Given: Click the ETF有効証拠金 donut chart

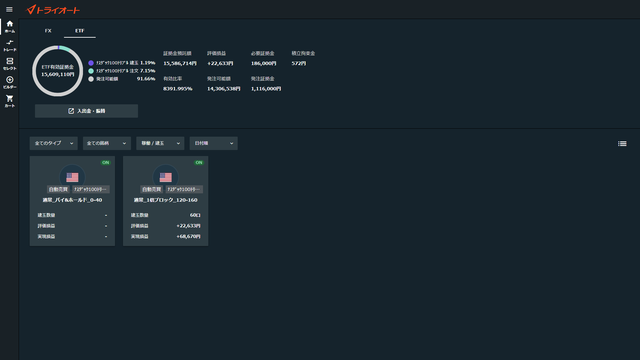Looking at the screenshot, I should pyautogui.click(x=58, y=71).
